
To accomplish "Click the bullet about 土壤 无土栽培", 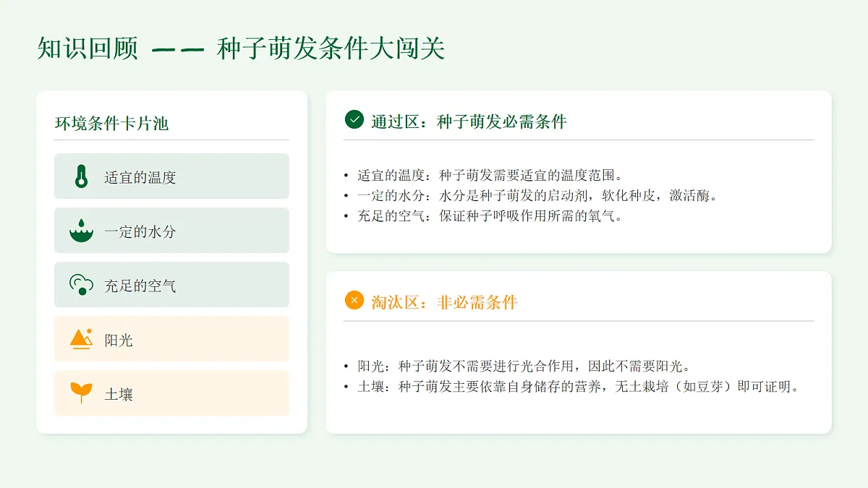I will pyautogui.click(x=572, y=386).
